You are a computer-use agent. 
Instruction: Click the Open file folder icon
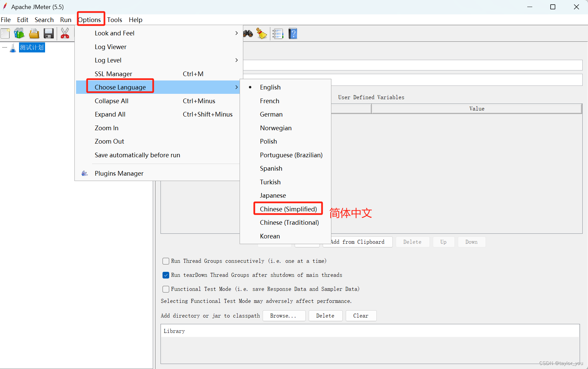[x=34, y=33]
